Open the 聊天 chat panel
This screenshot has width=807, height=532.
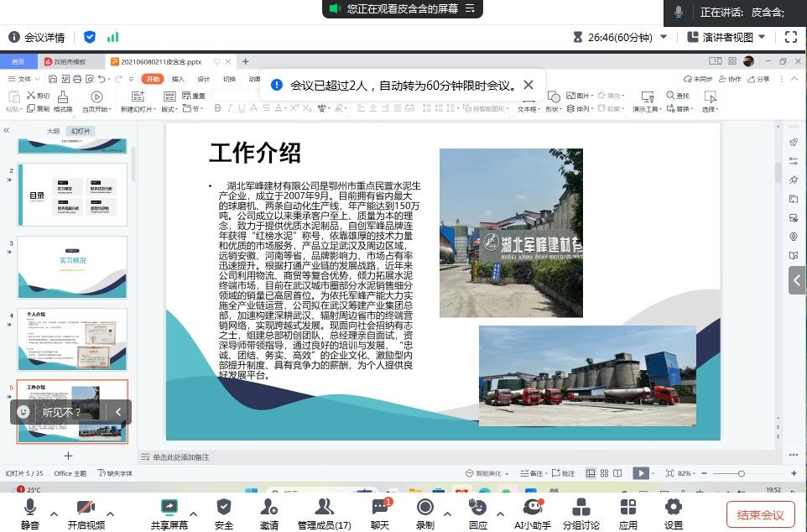pos(380,514)
